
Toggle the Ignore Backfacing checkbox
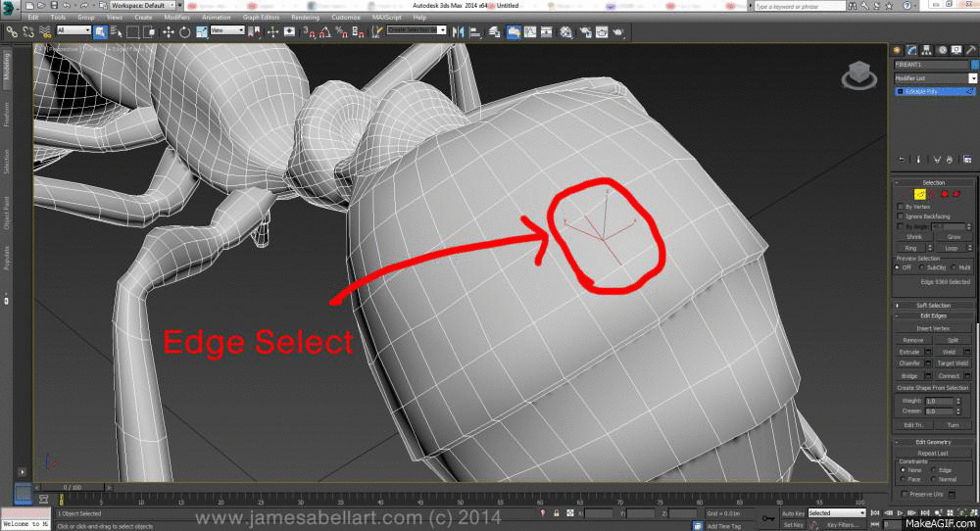point(901,217)
